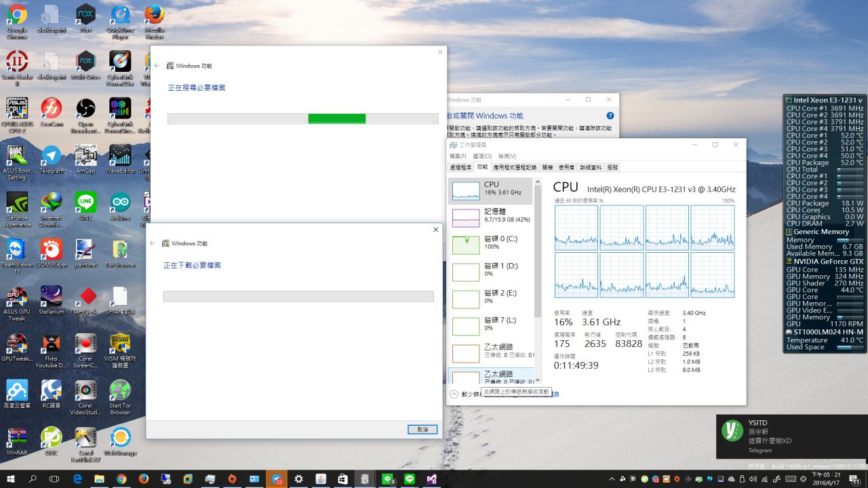Screen dimensions: 868x488
Task: Click back arrow in the download dialog
Action: pos(153,243)
